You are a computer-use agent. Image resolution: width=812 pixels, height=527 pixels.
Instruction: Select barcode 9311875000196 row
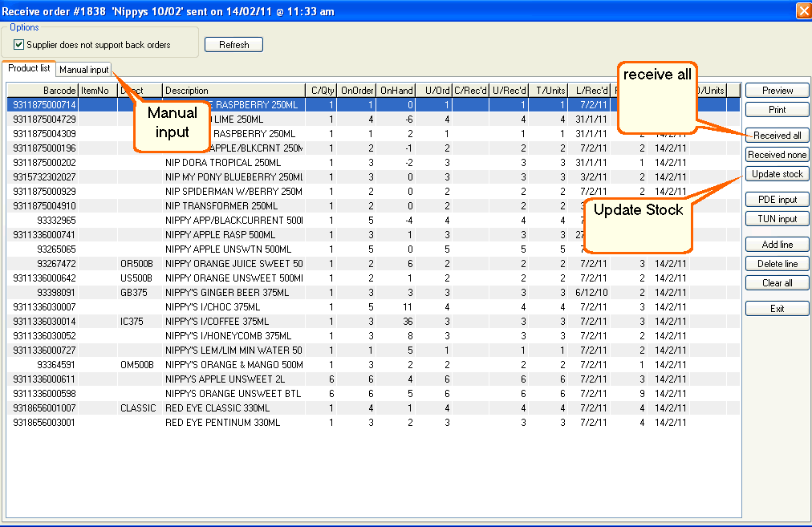(x=373, y=148)
